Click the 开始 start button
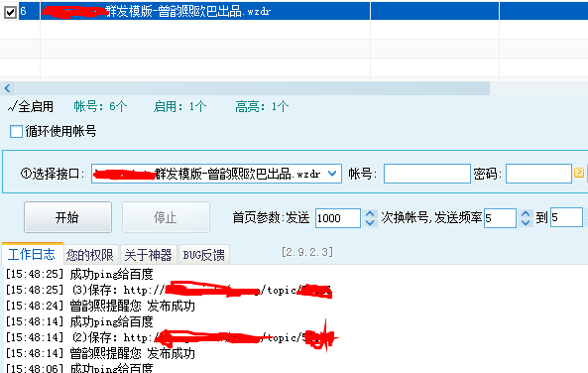588x373 pixels. click(x=67, y=217)
